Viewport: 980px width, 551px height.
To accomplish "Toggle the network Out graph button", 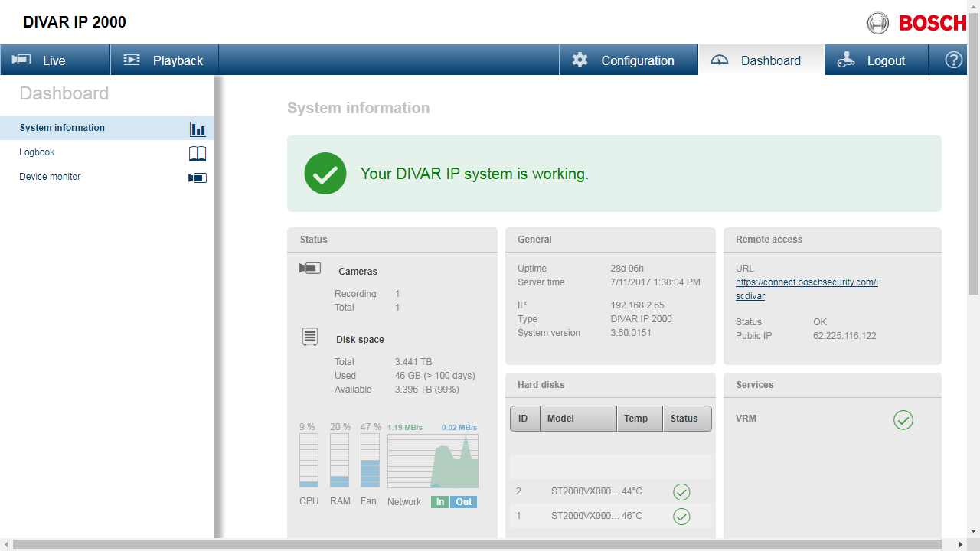I will pyautogui.click(x=464, y=502).
